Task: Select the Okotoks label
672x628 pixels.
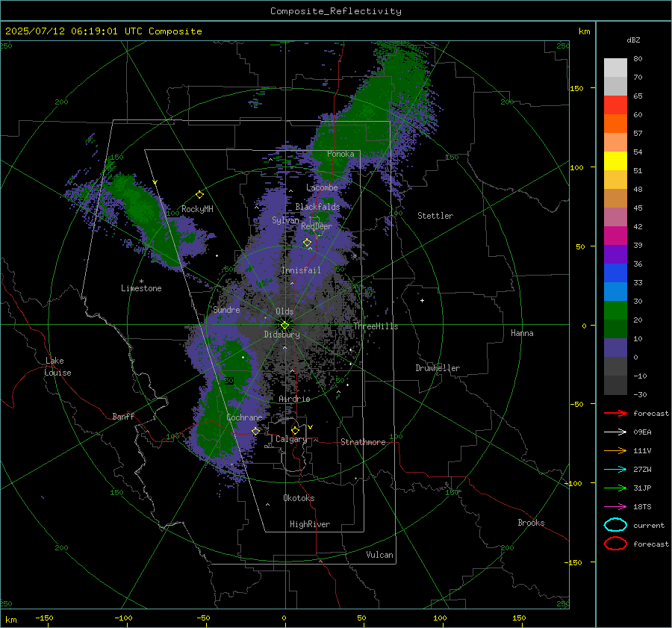Action: click(299, 498)
